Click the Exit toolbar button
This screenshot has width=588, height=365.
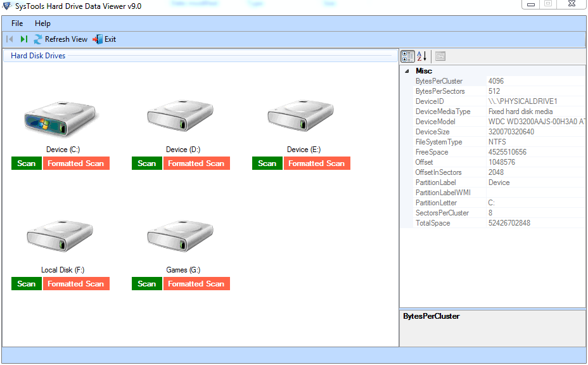105,39
